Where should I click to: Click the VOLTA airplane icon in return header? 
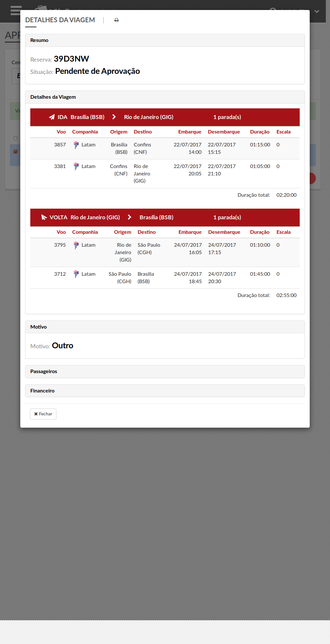point(44,217)
